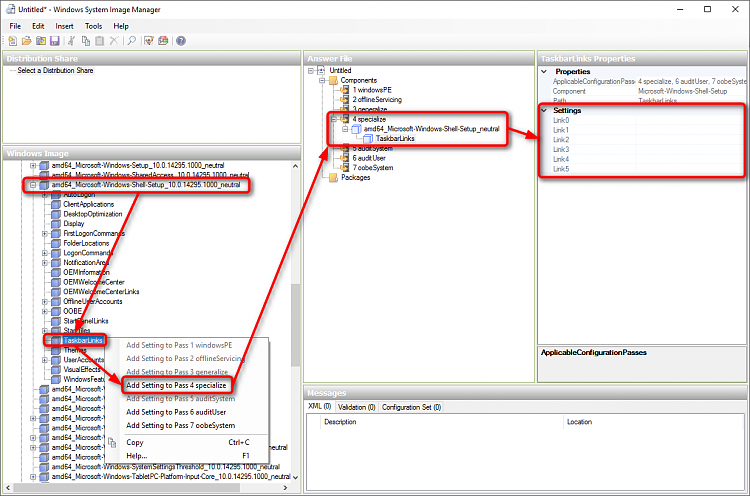Expand the FirstLogonCommands node
750x496 pixels.
click(x=44, y=233)
